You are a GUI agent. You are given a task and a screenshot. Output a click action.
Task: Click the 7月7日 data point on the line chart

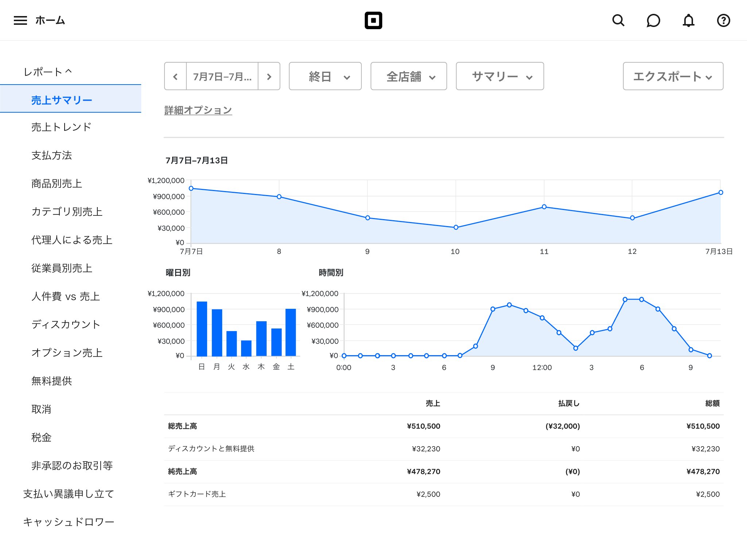pyautogui.click(x=191, y=188)
